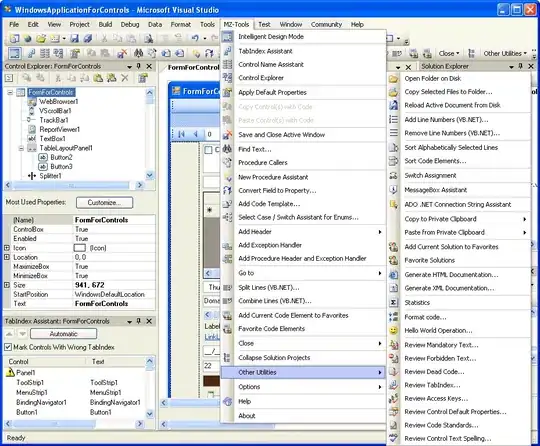Click the Hello World Operation smiley icon
Image resolution: width=540 pixels, height=446 pixels.
[394, 330]
